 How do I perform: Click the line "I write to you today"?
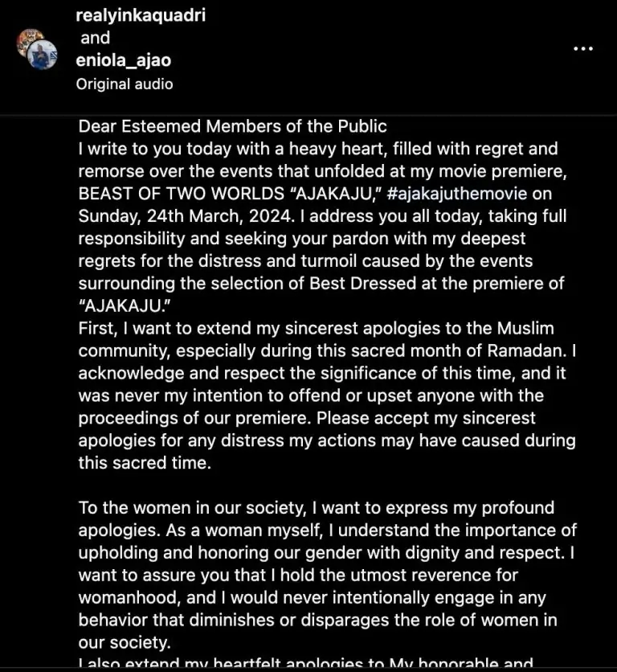coord(317,149)
